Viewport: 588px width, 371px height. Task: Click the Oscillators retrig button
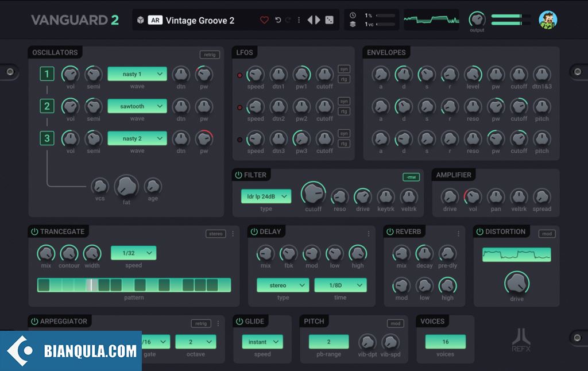tap(210, 55)
